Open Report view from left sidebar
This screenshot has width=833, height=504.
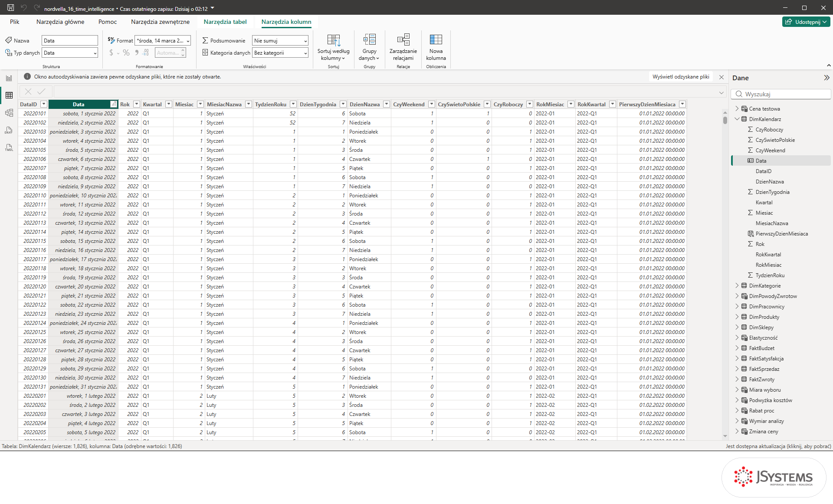tap(9, 78)
